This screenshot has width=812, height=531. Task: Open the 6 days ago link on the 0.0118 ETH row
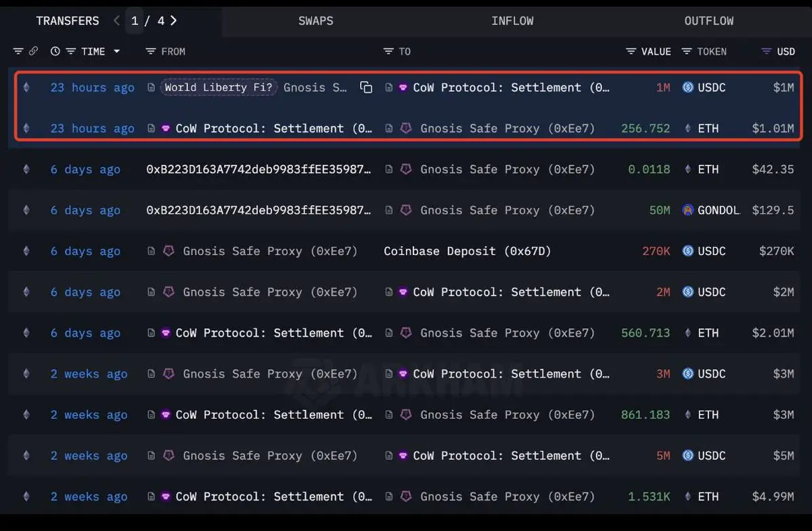point(85,169)
